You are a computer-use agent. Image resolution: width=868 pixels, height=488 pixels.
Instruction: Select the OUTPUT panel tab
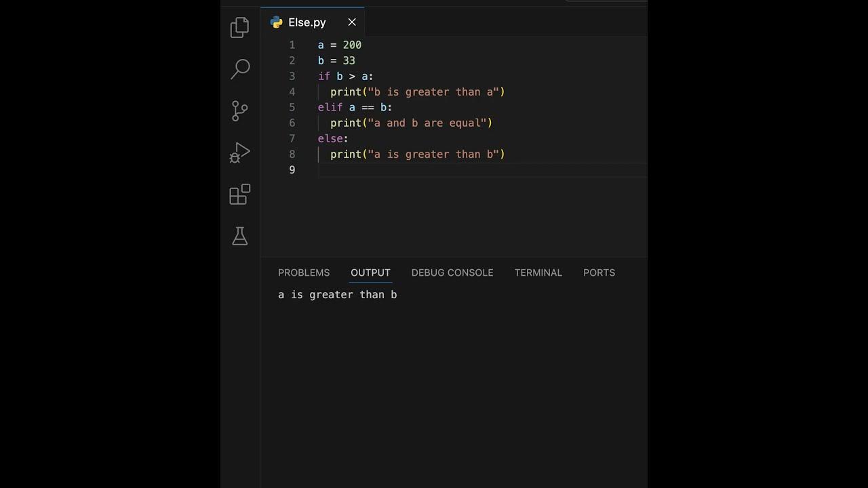click(370, 272)
